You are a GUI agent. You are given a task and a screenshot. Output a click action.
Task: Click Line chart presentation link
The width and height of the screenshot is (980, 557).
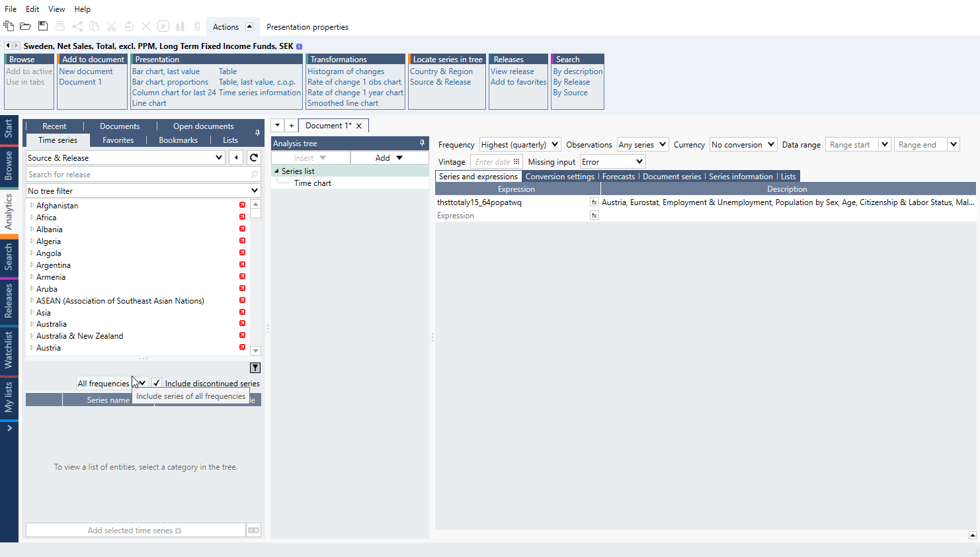click(x=149, y=103)
